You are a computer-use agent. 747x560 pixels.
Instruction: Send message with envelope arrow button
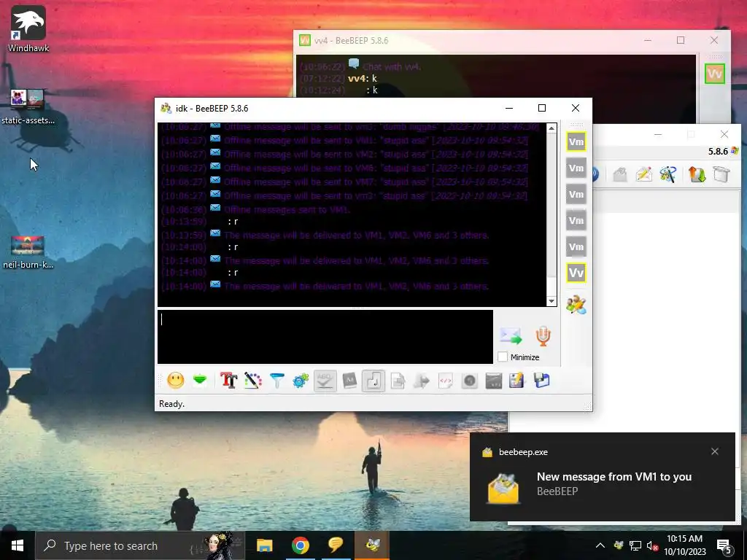click(x=511, y=335)
